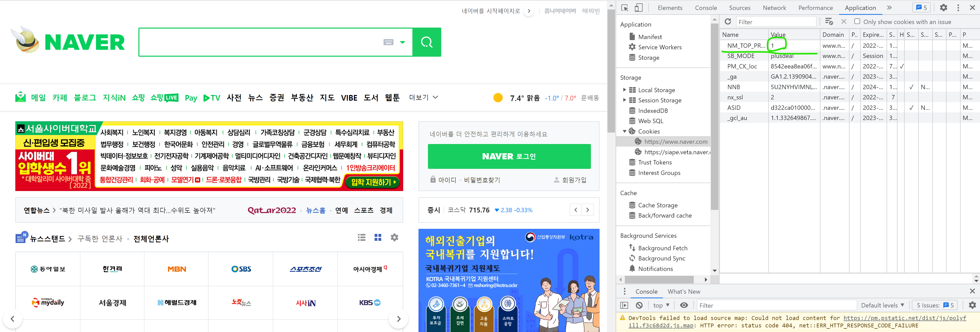Click the NAVER 로그인 button
The height and width of the screenshot is (332, 980).
tap(509, 156)
